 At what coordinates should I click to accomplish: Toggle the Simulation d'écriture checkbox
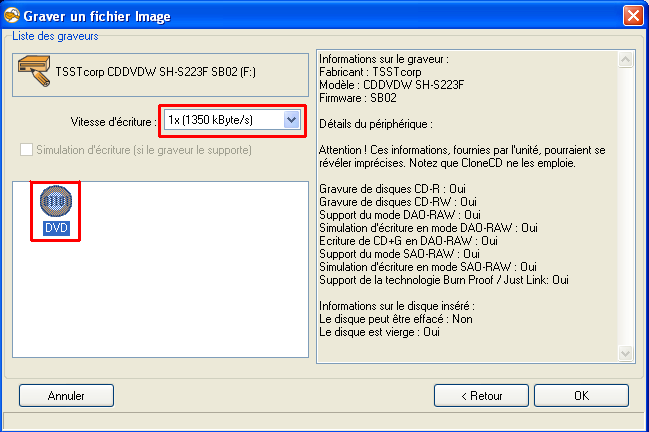[26, 150]
